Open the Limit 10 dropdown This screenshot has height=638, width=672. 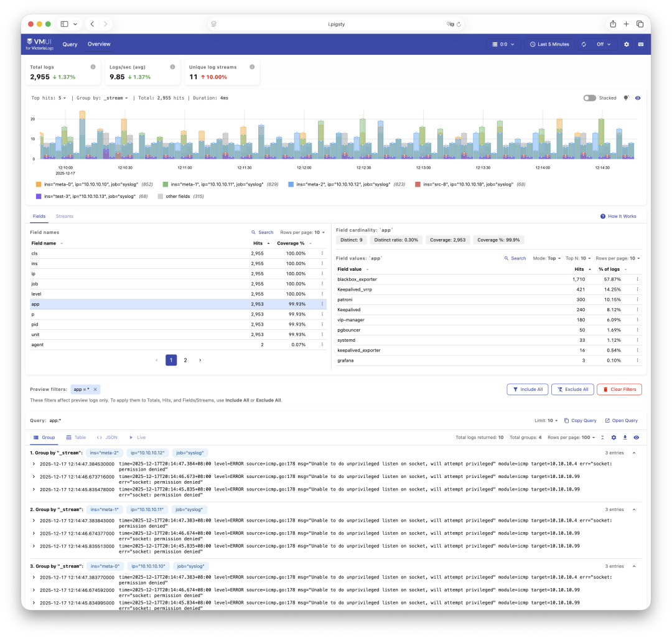point(546,421)
